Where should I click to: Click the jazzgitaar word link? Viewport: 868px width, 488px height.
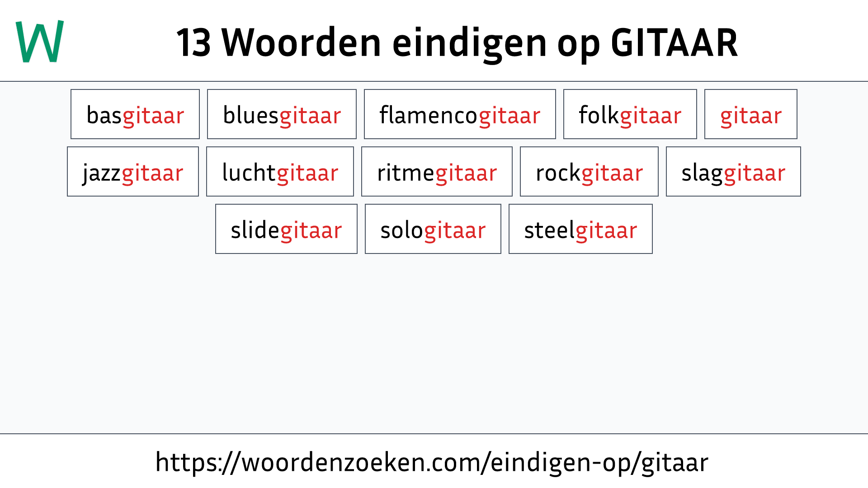tap(132, 172)
